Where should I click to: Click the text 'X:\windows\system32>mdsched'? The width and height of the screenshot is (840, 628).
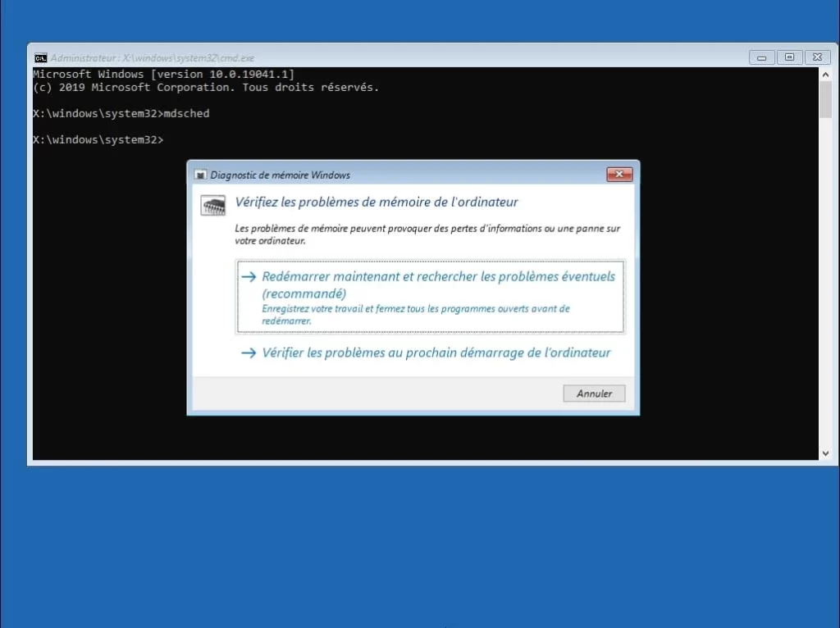[121, 113]
